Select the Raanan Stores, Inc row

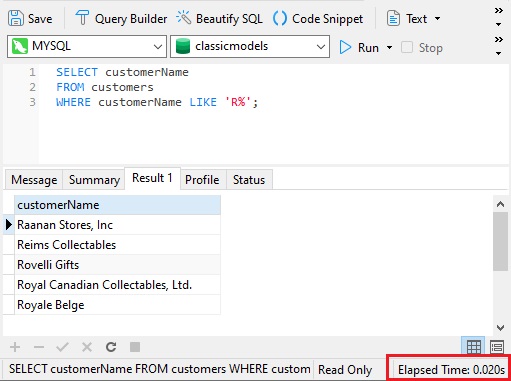(x=117, y=225)
